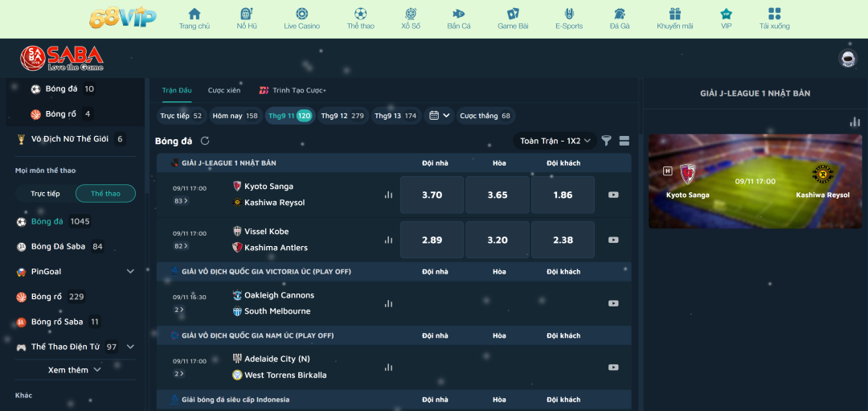Open the user avatar profile

pos(846,58)
